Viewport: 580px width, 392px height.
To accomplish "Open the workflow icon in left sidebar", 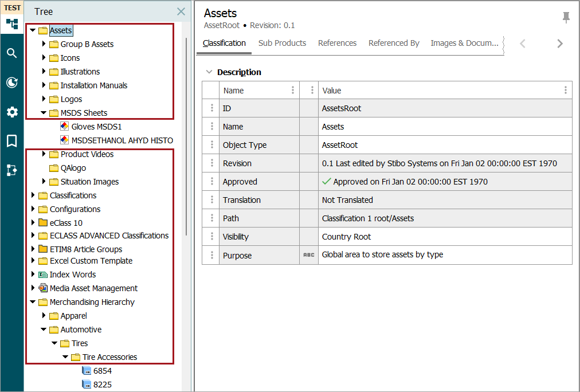I will point(11,170).
